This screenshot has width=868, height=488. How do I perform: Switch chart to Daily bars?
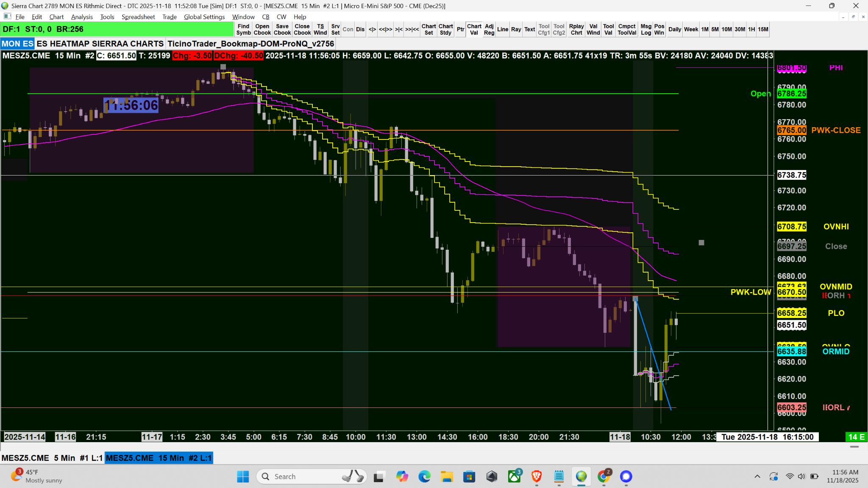click(x=674, y=29)
